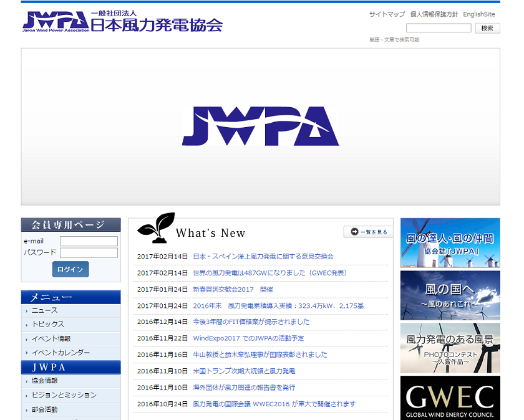
Task: Click the 検索 search button
Action: tap(488, 28)
